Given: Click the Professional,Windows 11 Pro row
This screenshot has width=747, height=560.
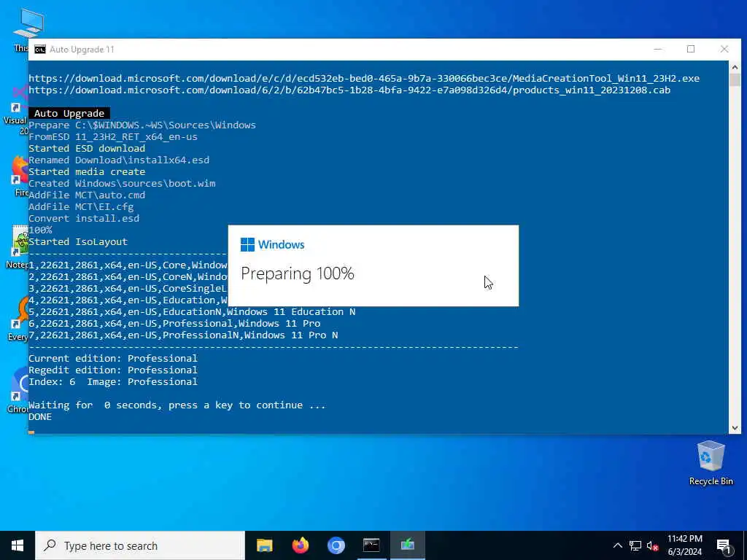Looking at the screenshot, I should (174, 323).
